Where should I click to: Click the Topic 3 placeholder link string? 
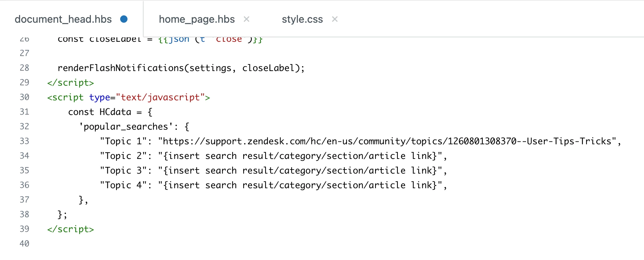pos(300,171)
